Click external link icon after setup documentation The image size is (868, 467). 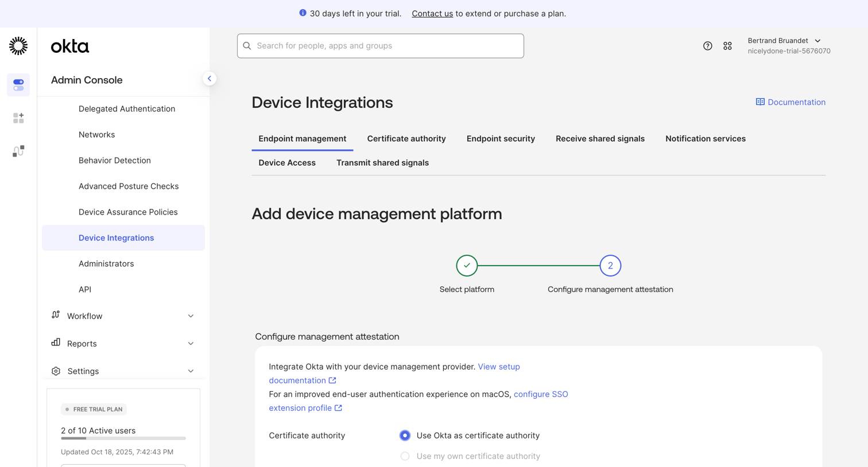tap(332, 380)
